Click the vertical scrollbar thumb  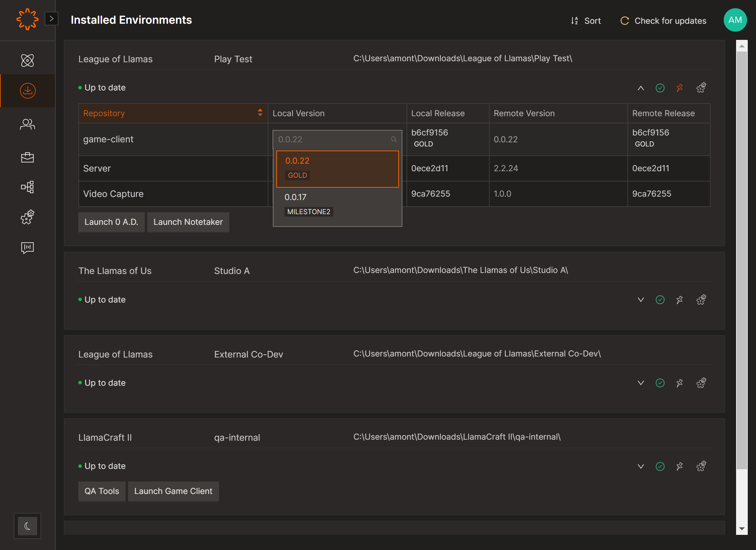tap(742, 260)
